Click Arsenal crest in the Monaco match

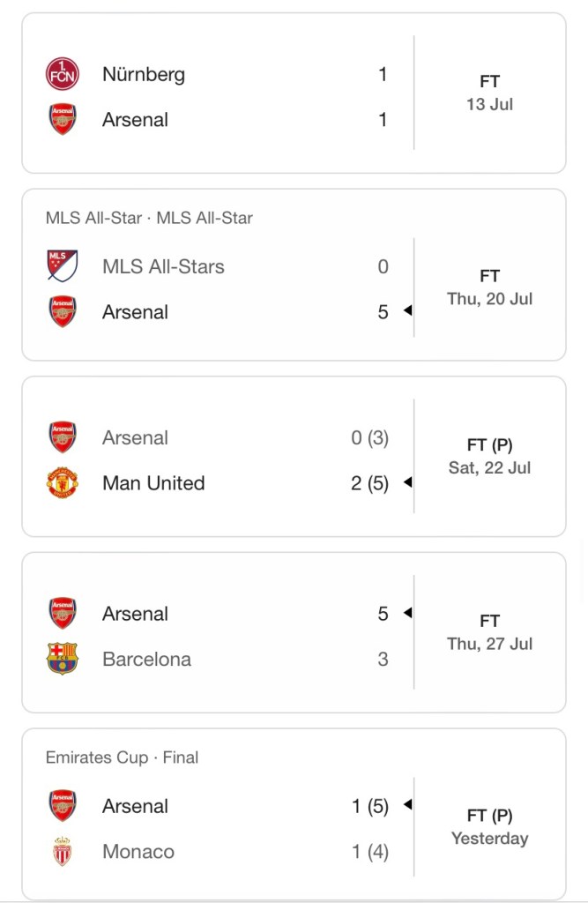(x=62, y=806)
